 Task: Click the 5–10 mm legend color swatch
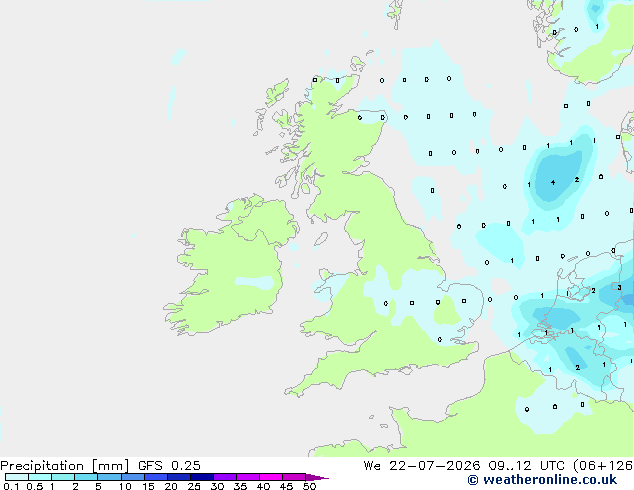click(x=109, y=477)
